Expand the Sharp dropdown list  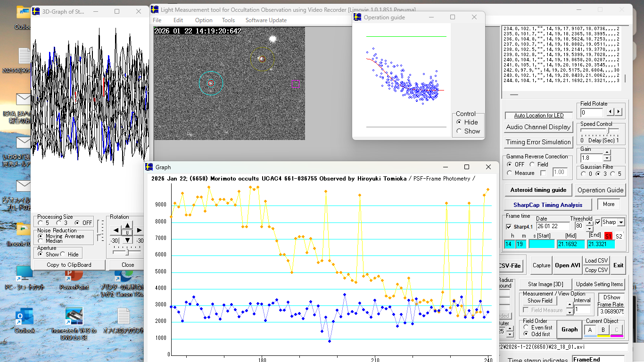(x=621, y=222)
